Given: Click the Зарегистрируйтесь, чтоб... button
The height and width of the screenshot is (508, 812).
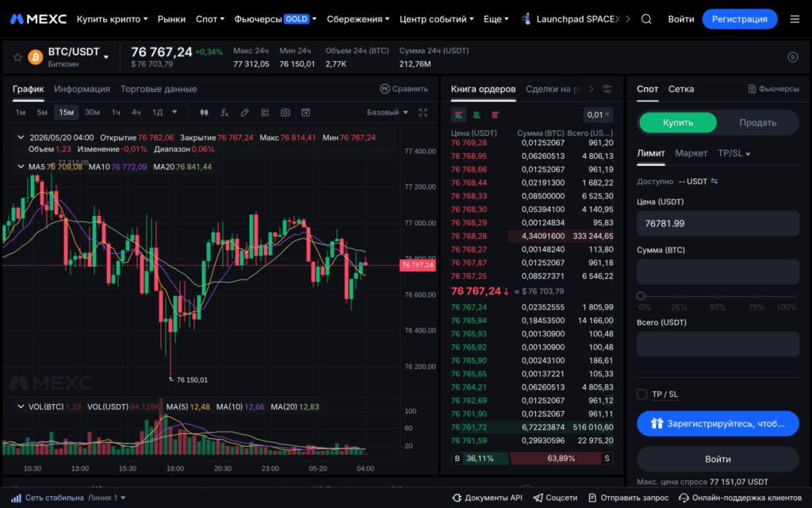Looking at the screenshot, I should tap(718, 424).
